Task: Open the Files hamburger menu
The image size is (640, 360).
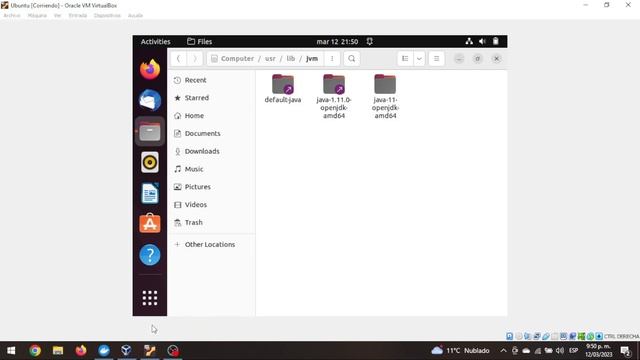Action: click(x=436, y=59)
